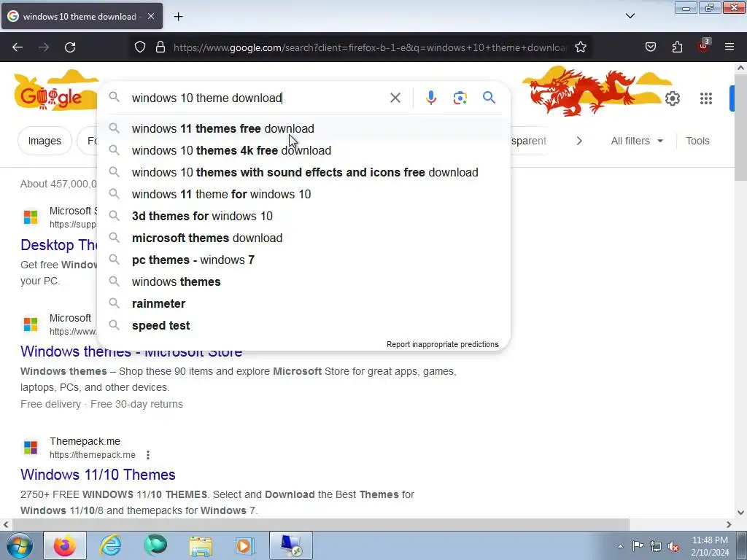This screenshot has width=747, height=560.
Task: Choose suggestion windows 11 themes free download
Action: (x=304, y=128)
